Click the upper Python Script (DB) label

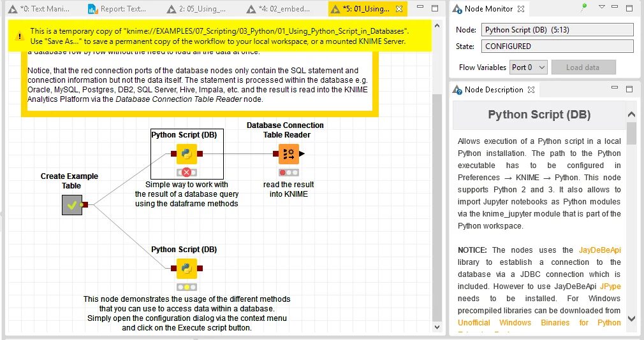[x=184, y=135]
